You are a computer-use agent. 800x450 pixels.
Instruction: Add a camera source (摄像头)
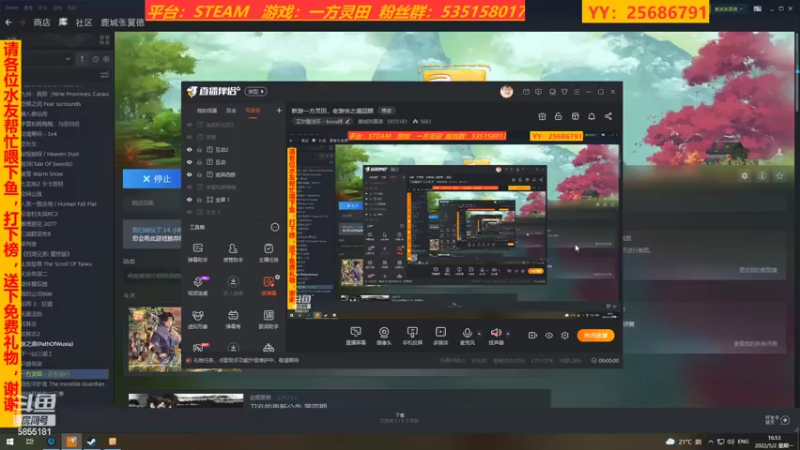(x=384, y=336)
